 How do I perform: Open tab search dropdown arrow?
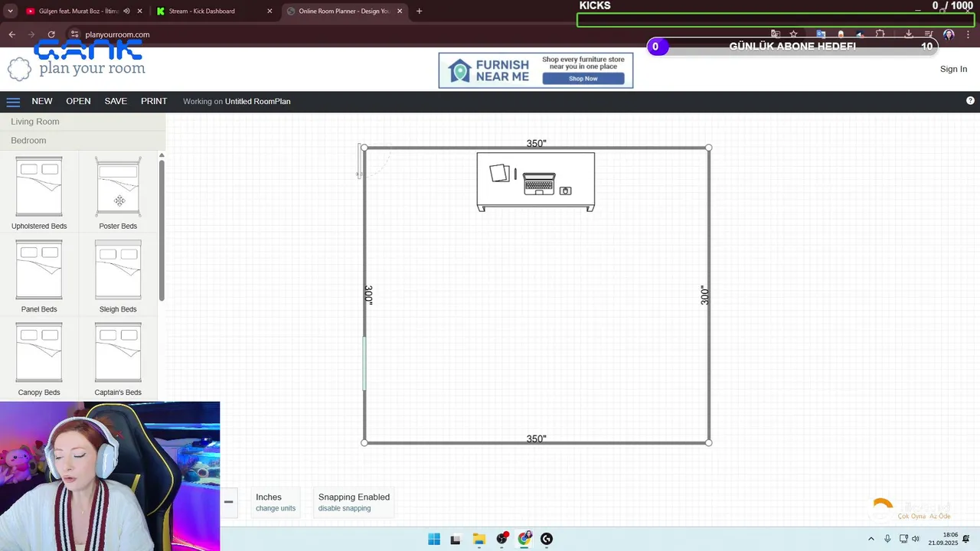click(10, 11)
